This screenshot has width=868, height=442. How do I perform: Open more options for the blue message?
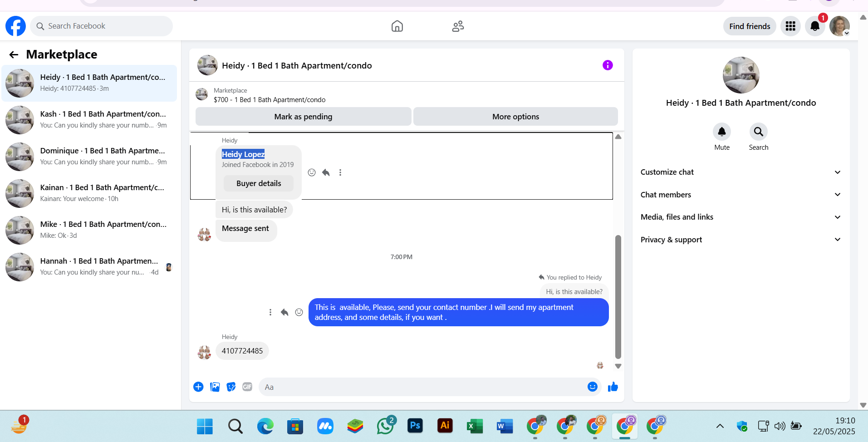(x=270, y=312)
